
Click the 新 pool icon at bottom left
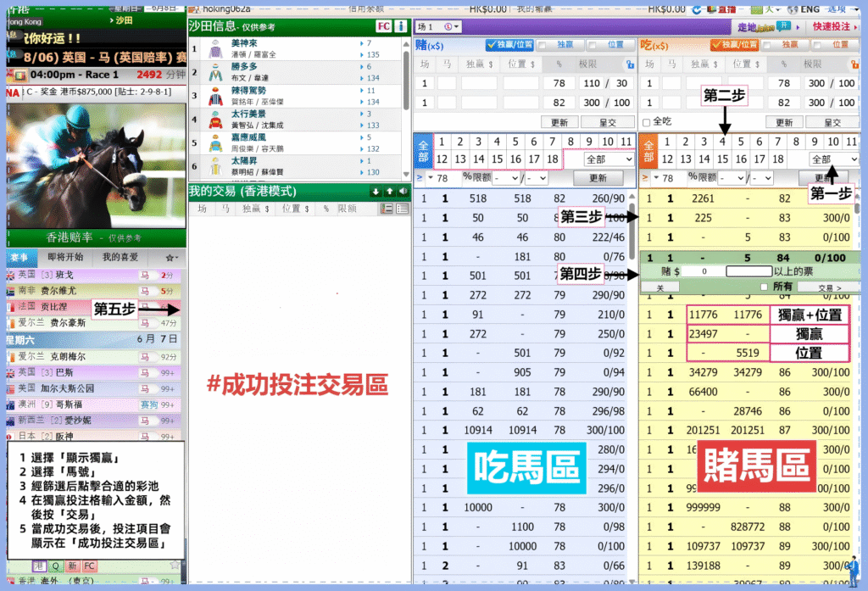pyautogui.click(x=73, y=566)
